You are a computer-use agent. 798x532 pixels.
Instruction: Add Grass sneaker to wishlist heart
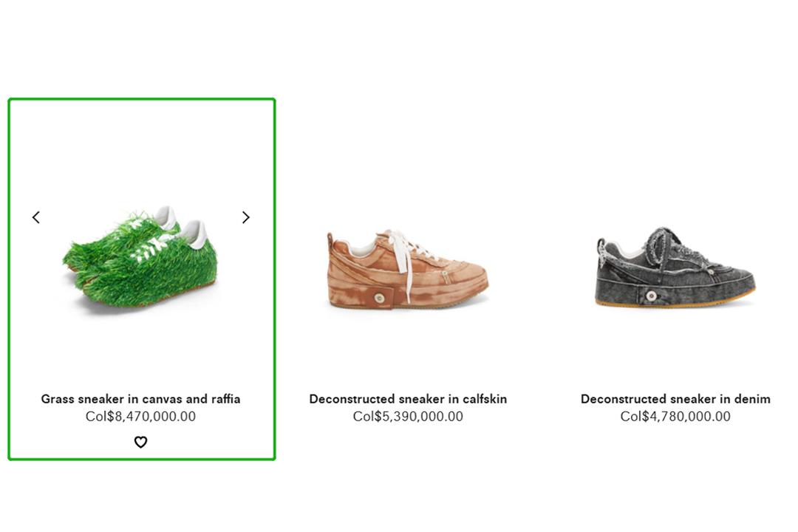(140, 442)
